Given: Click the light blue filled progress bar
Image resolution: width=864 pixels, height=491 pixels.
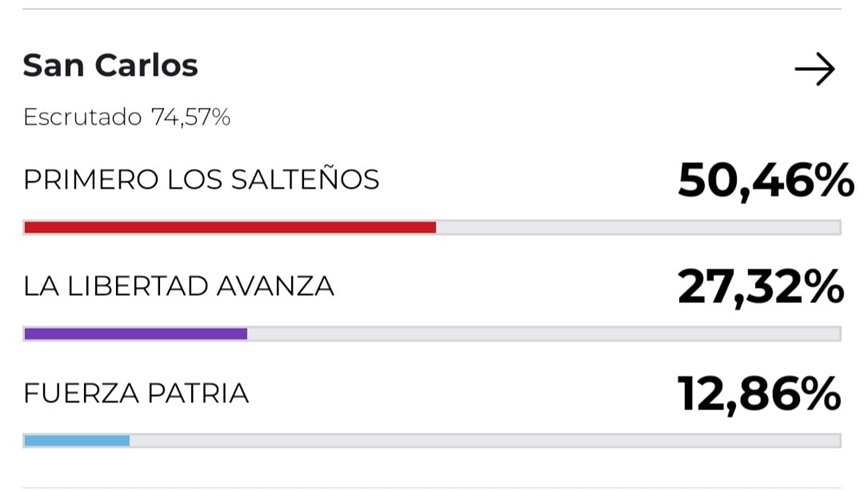Looking at the screenshot, I should click(x=77, y=440).
